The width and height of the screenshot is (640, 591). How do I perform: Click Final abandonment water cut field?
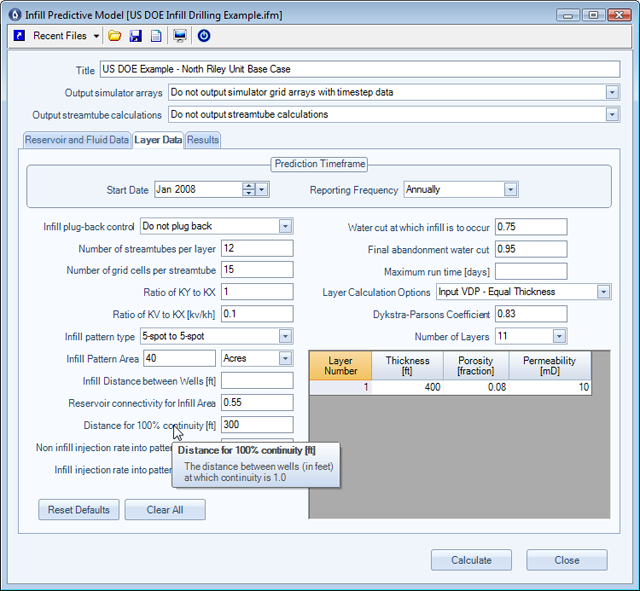[531, 249]
